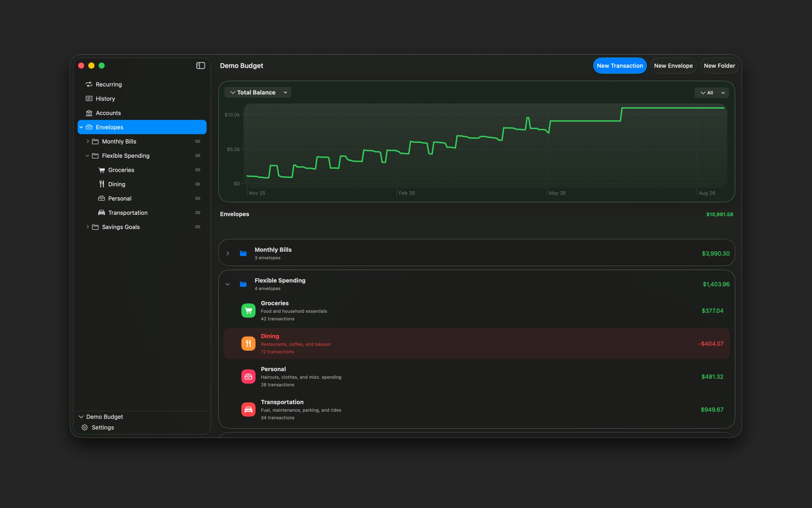
Task: Click the Dining fork-knife icon in sidebar
Action: click(x=102, y=184)
